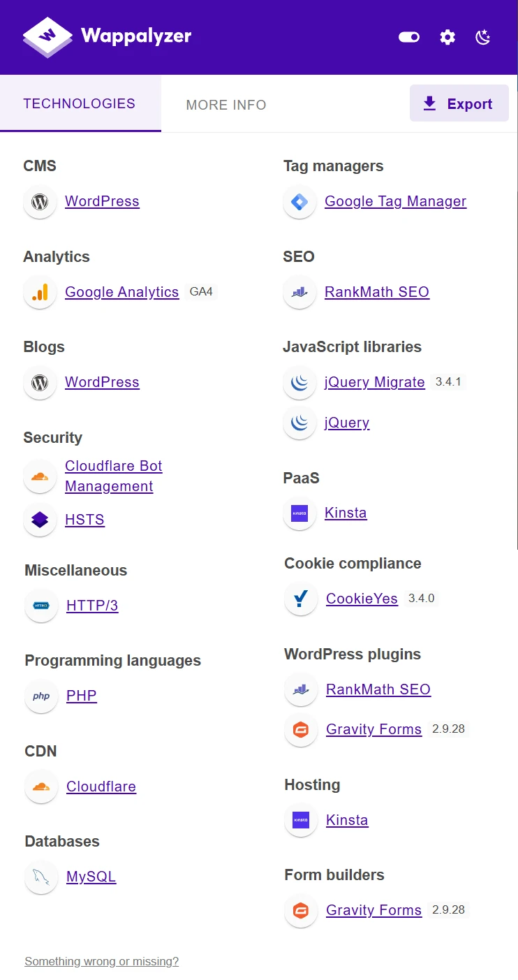Open Gravity Forms link under Form builders
This screenshot has height=980, width=518.
[373, 910]
